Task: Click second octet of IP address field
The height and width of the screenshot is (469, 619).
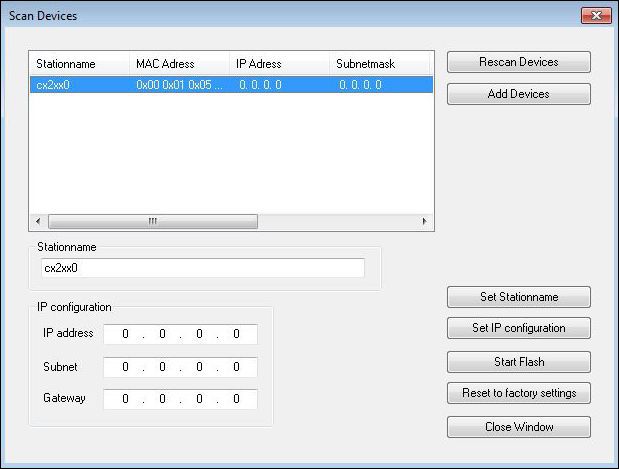Action: click(162, 334)
